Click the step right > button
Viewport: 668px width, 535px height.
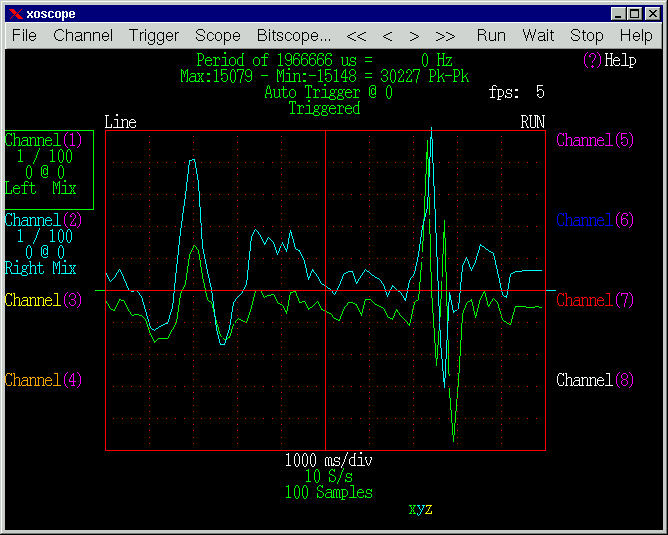(415, 35)
